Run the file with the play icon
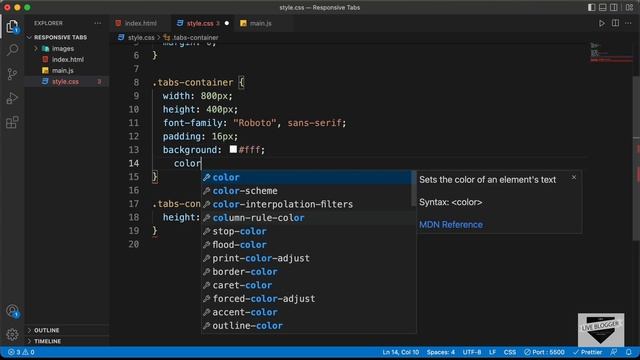 click(602, 23)
